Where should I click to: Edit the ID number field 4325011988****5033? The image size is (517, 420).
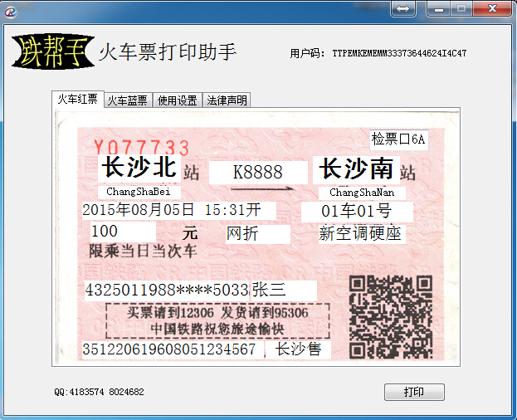[167, 291]
